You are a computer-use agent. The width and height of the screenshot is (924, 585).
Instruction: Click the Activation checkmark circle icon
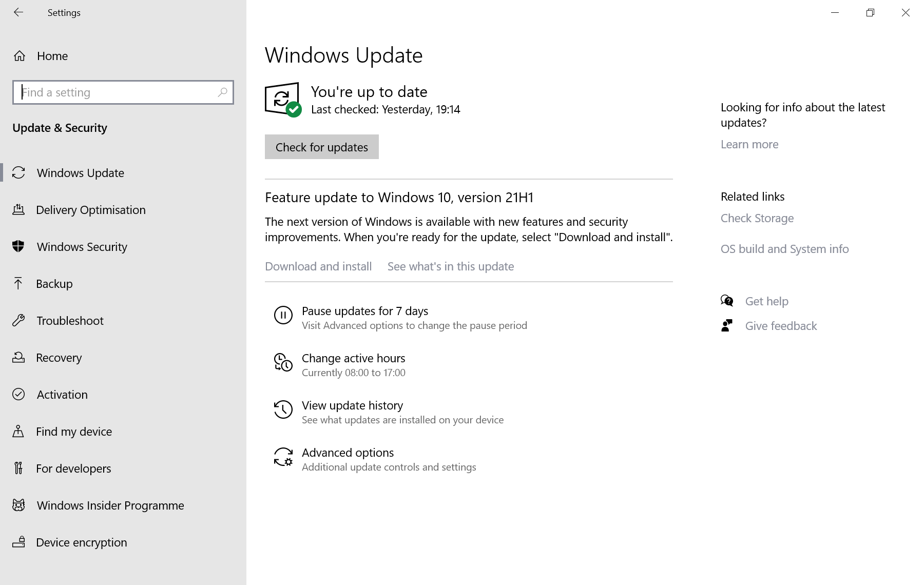tap(18, 394)
